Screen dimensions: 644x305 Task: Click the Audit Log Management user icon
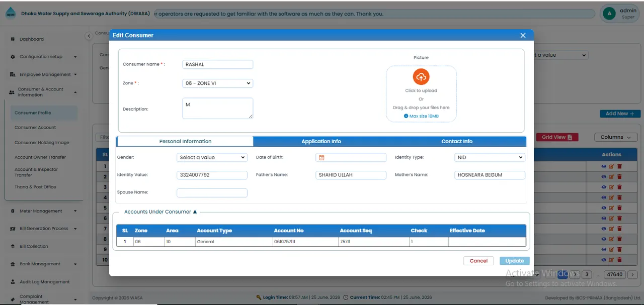(13, 282)
